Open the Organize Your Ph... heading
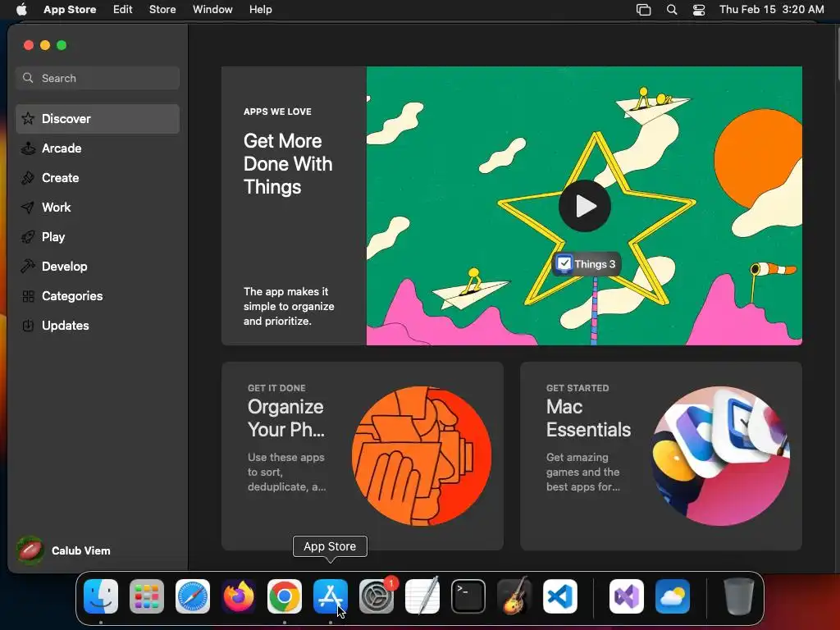This screenshot has width=840, height=630. click(x=286, y=418)
